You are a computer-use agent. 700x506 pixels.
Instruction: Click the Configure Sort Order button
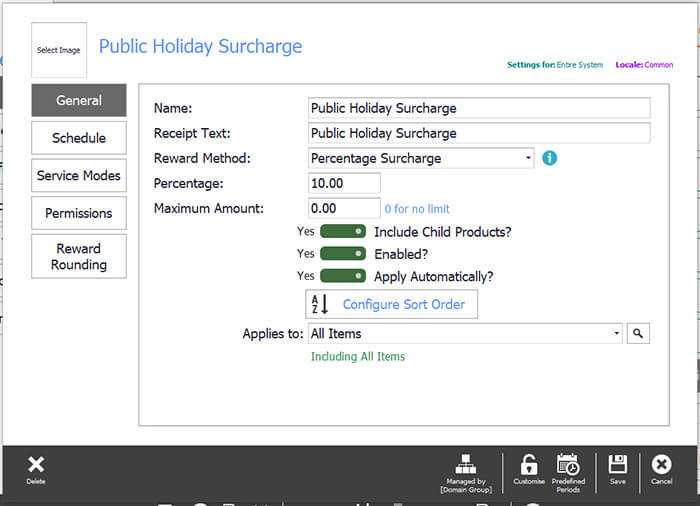click(391, 304)
